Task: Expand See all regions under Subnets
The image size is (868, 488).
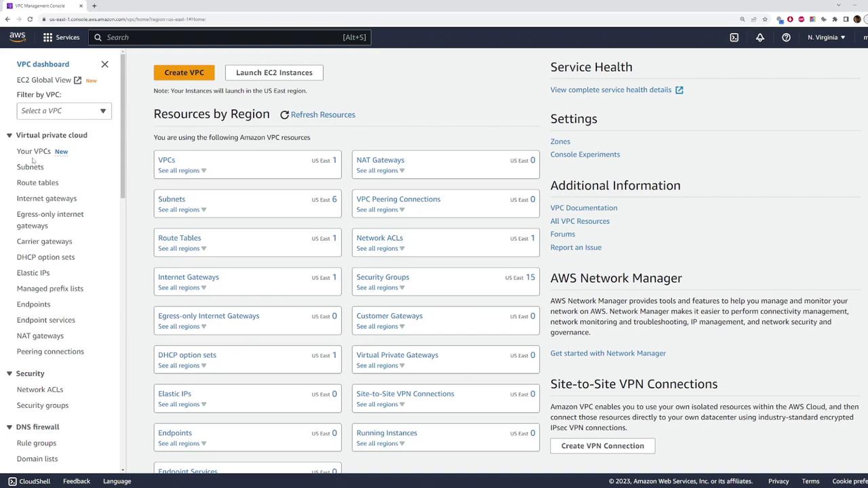Action: coord(182,209)
